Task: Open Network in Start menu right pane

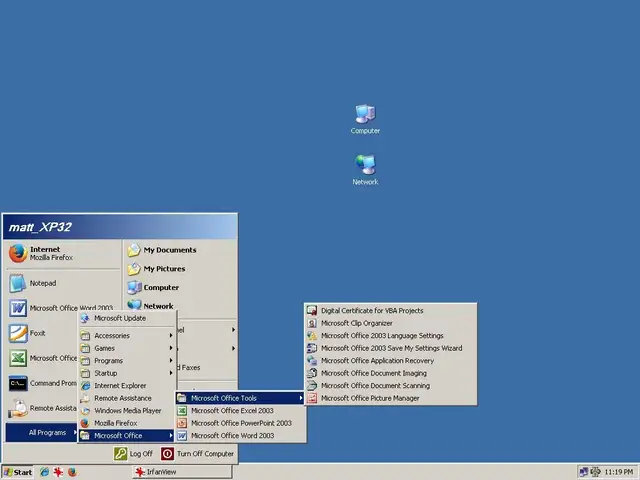Action: point(150,306)
